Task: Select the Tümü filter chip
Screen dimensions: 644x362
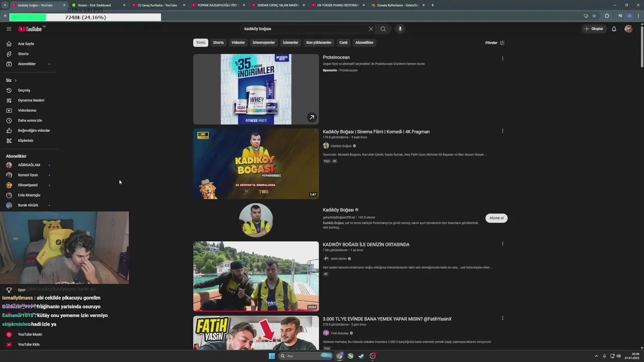Action: [x=201, y=43]
